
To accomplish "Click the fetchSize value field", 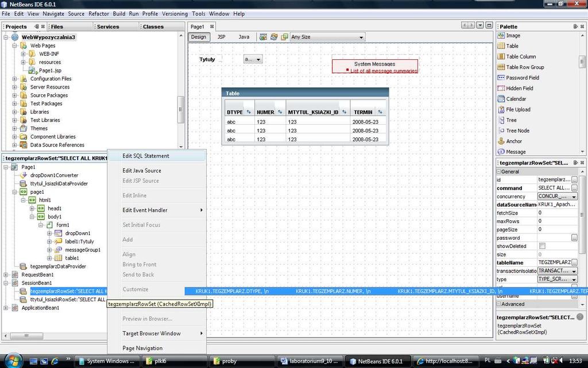I will (x=557, y=213).
